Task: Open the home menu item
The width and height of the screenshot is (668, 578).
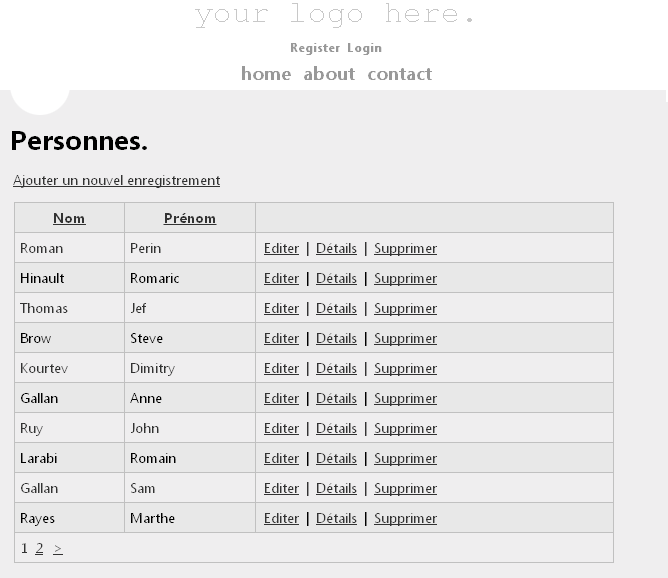Action: point(266,74)
